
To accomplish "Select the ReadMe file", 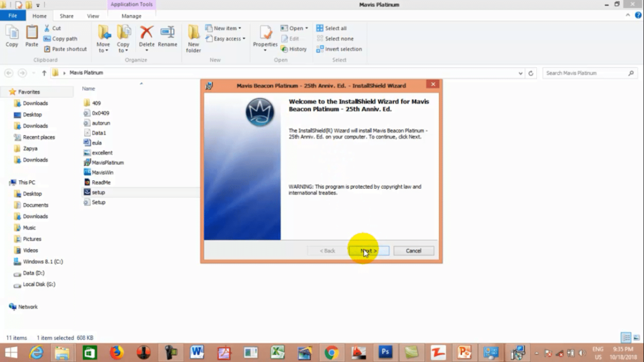I will coord(96,182).
